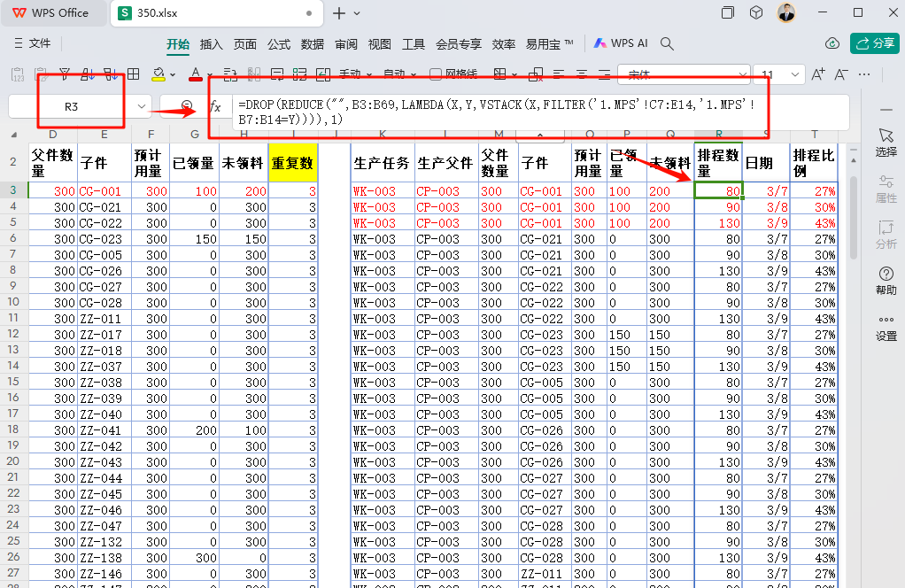Open the 会员专享 tab

[x=459, y=44]
